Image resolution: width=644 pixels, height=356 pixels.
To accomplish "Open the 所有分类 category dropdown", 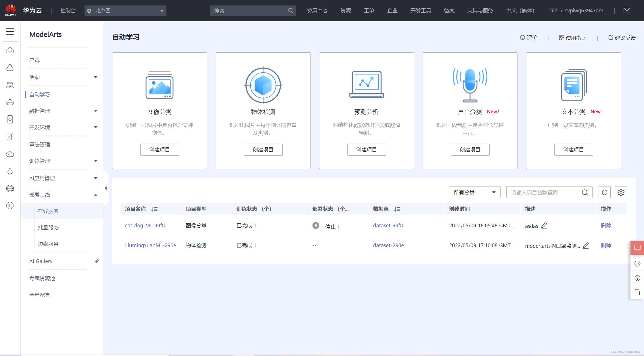I will [474, 192].
